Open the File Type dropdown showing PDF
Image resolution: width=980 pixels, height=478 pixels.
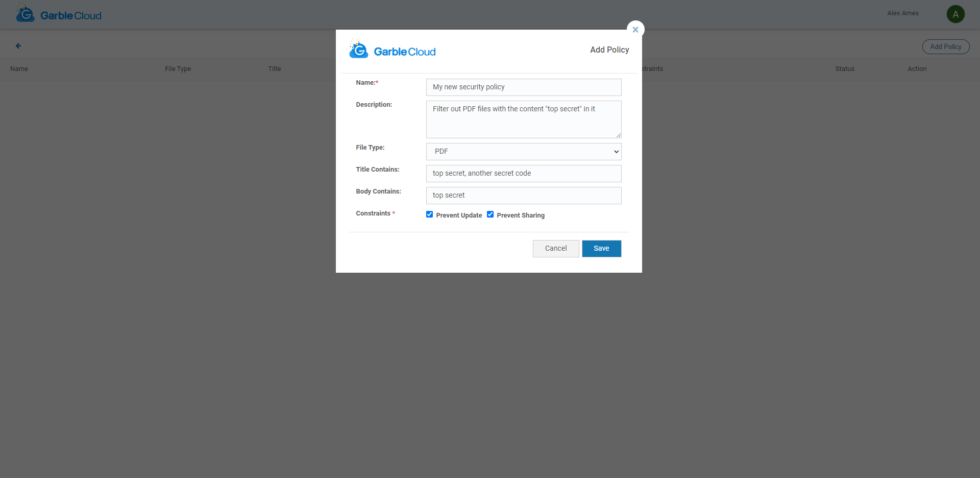coord(524,152)
